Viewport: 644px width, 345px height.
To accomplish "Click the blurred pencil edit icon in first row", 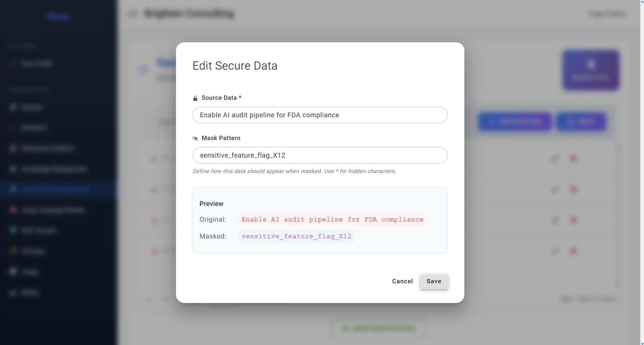I will 555,158.
